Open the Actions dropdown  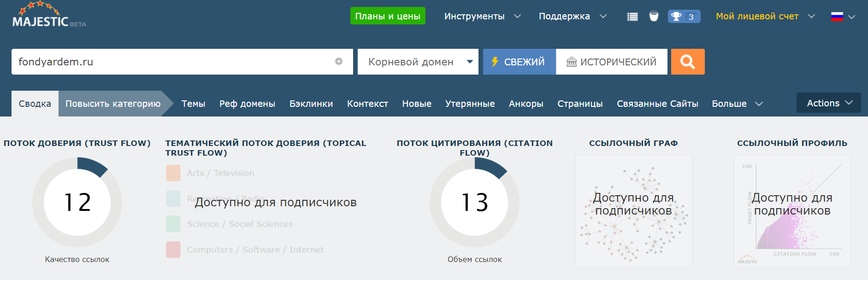tap(829, 103)
